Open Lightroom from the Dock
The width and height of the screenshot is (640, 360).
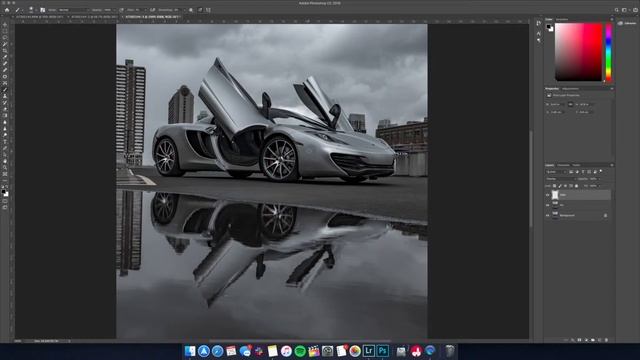click(369, 351)
